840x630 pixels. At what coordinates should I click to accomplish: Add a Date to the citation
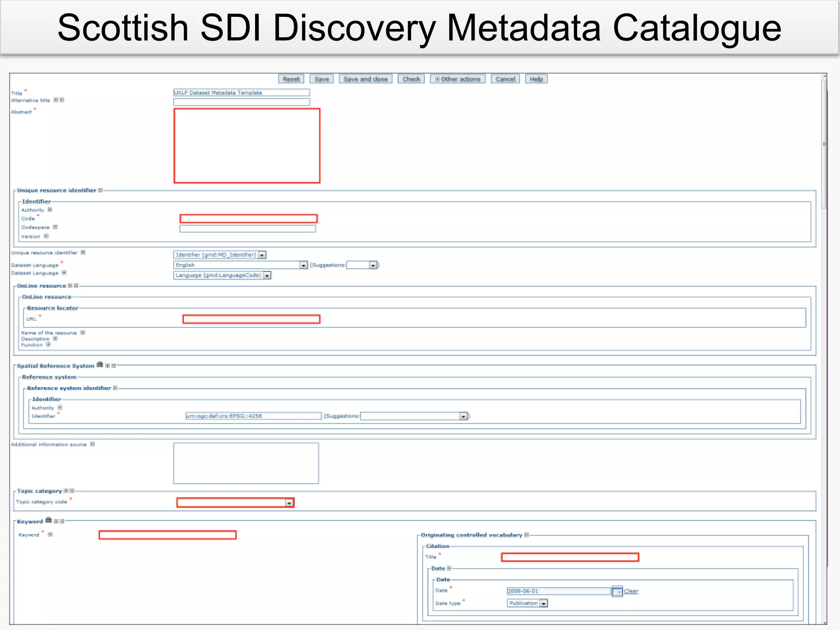point(449,568)
